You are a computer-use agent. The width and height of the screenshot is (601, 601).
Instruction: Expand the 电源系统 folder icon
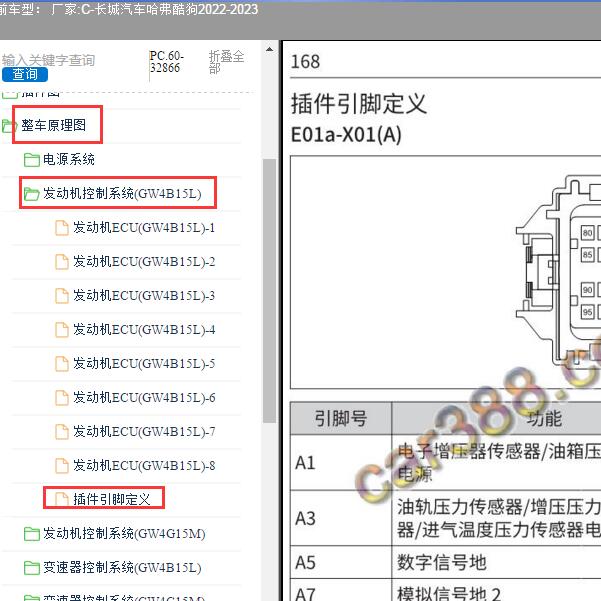tap(31, 160)
